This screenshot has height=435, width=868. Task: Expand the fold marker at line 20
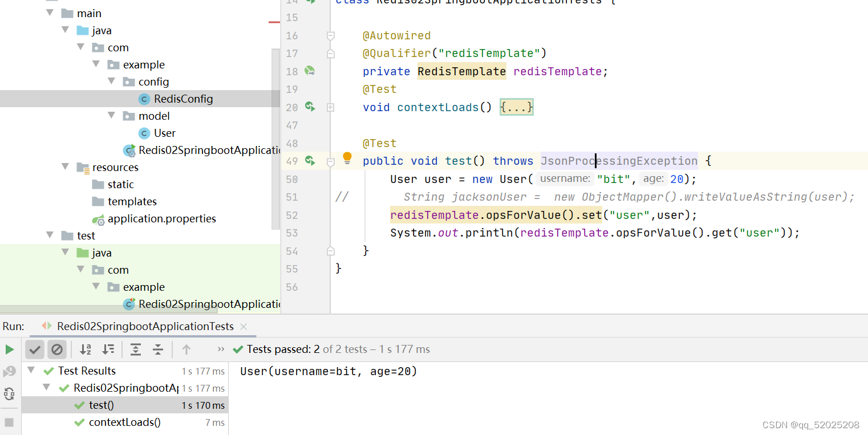[330, 107]
